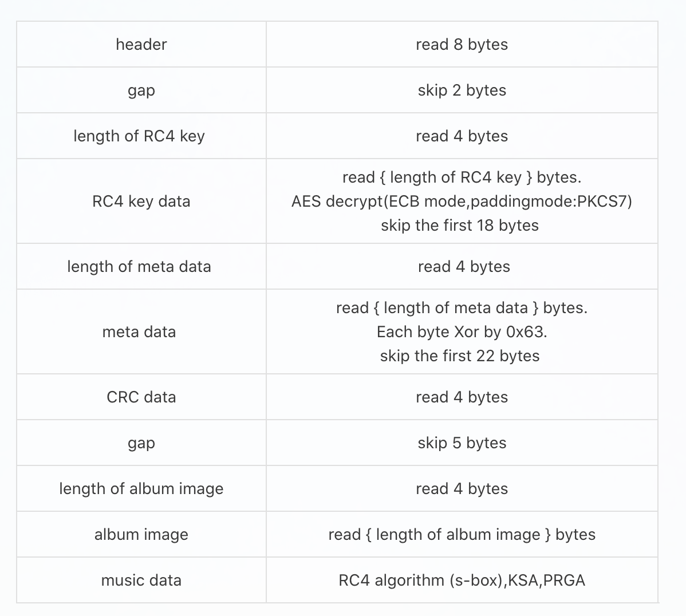
Task: Click the "RC4 algorithm (s-box),KSA,PRGA" cell
Action: [x=462, y=581]
